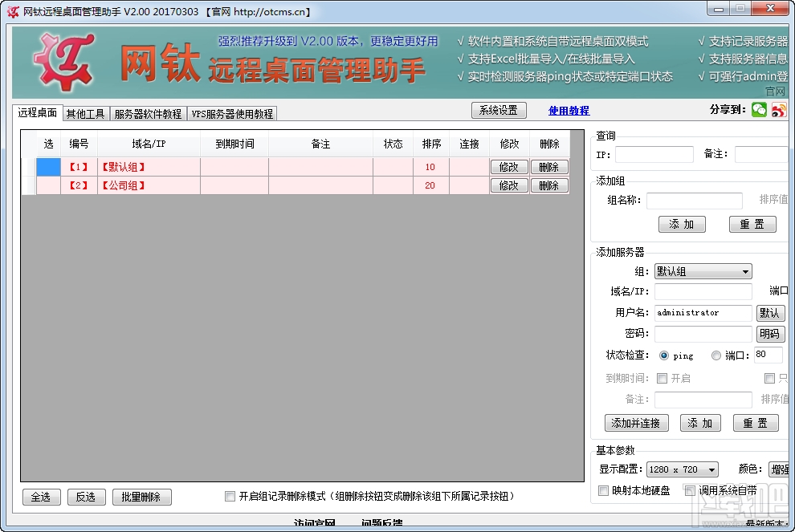
Task: Click the 编号 column header
Action: coord(79,144)
